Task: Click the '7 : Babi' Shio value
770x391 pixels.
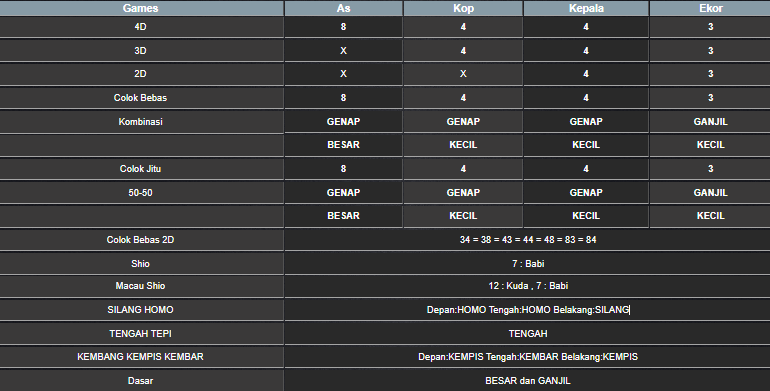Action: pos(528,264)
